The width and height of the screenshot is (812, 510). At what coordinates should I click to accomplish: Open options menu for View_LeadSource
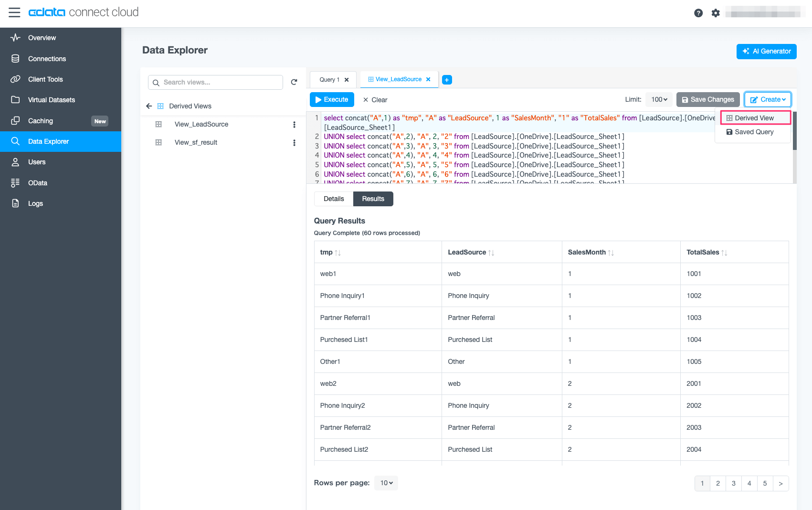click(x=294, y=125)
